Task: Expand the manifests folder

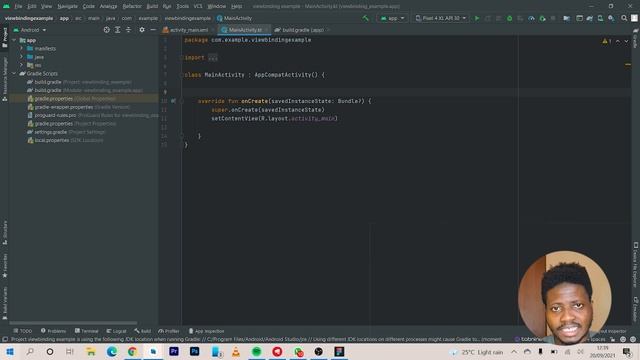Action: pyautogui.click(x=22, y=49)
